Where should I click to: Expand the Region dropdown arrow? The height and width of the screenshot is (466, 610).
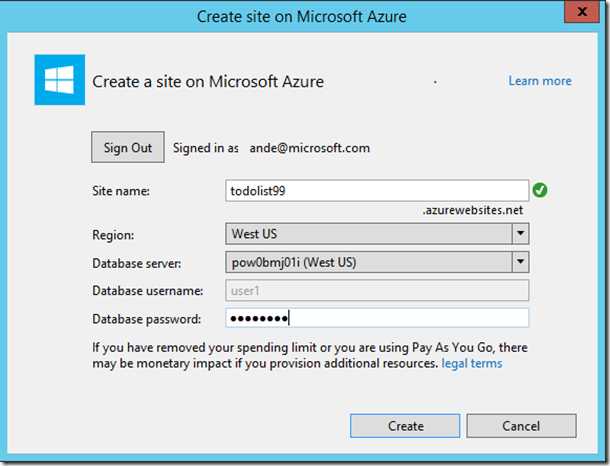(521, 233)
